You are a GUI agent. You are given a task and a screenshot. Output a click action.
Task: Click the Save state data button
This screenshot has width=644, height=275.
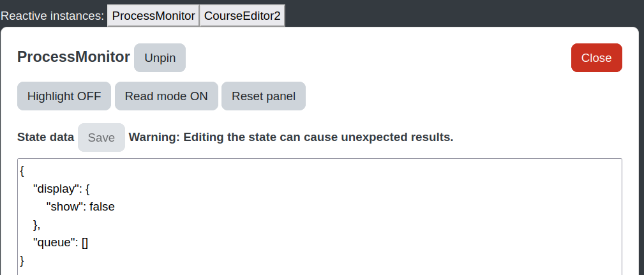coord(101,138)
